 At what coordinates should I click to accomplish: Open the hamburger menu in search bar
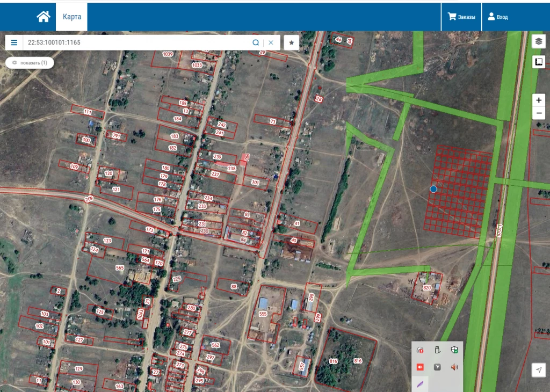tap(15, 42)
